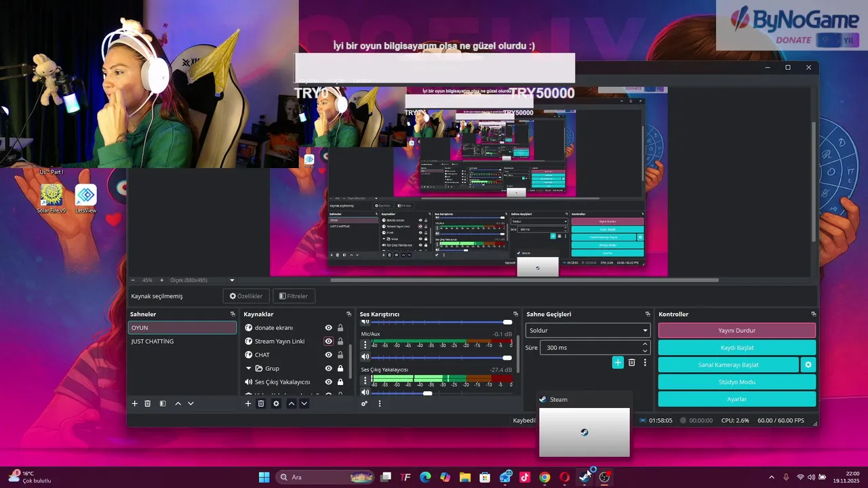Move source up arrow in Kaynaklar toolbar
The width and height of the screenshot is (868, 488).
coord(292,403)
